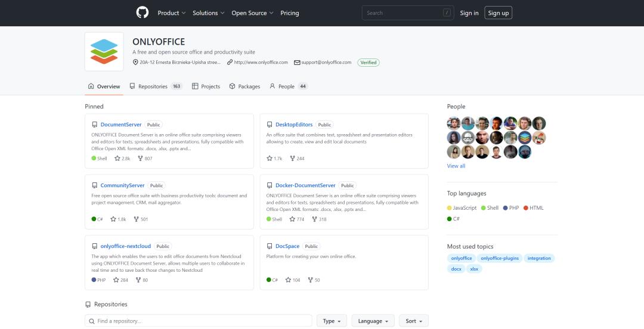Image resolution: width=644 pixels, height=329 pixels.
Task: Select the onlyoffice-plugins topic tag
Action: 500,258
